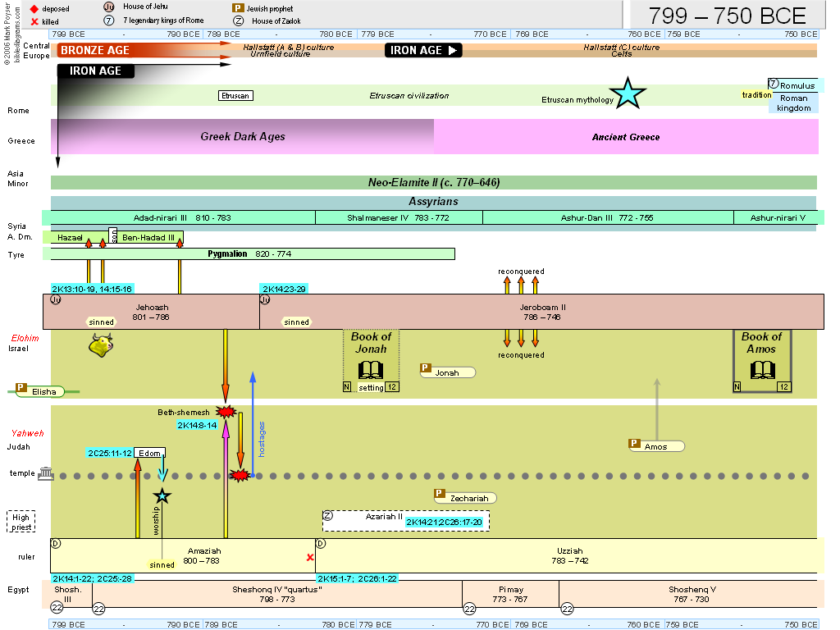
Task: Select the Edom box
Action: pyautogui.click(x=150, y=453)
